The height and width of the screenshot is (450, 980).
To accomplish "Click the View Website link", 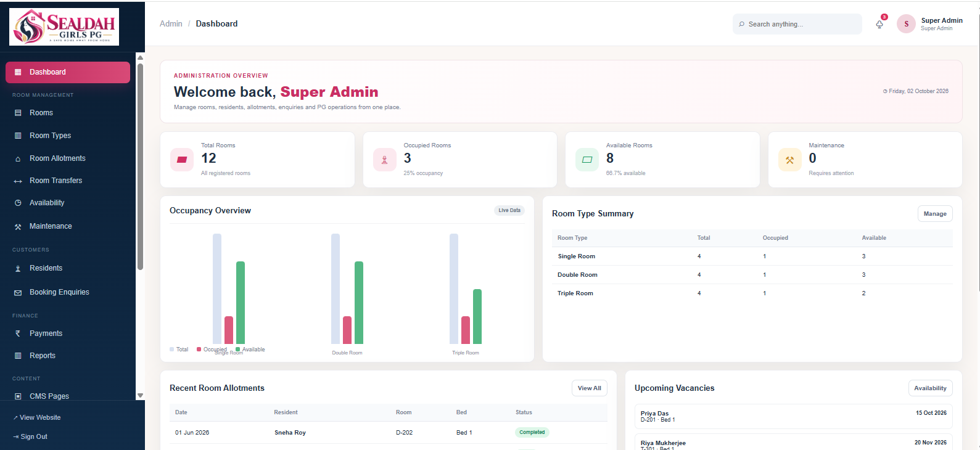I will click(x=37, y=417).
